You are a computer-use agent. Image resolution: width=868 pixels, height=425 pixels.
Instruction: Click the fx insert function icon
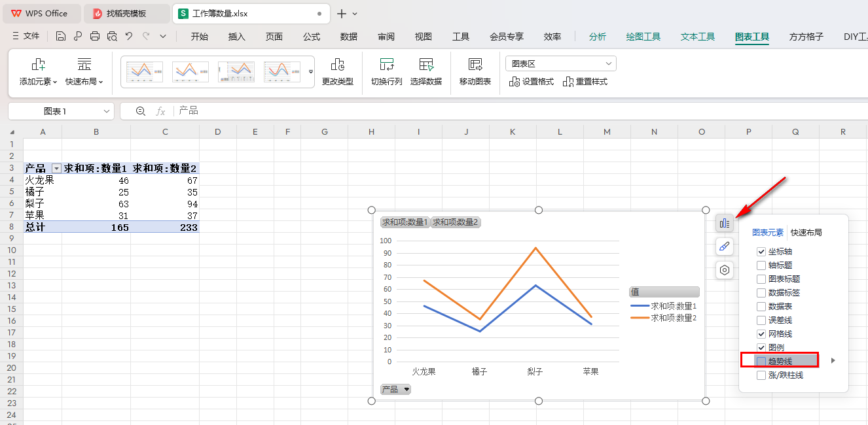(160, 111)
